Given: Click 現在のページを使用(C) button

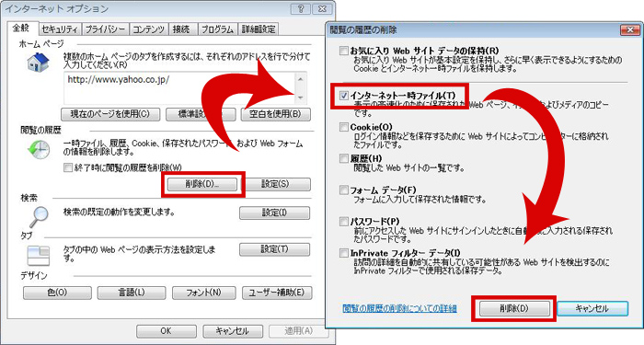Looking at the screenshot, I should (110, 114).
